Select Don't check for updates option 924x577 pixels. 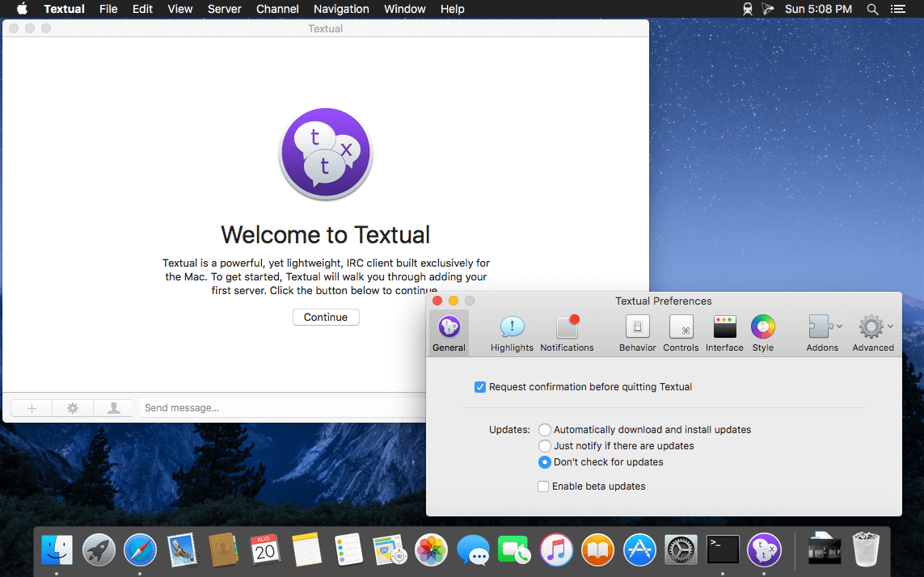coord(545,462)
